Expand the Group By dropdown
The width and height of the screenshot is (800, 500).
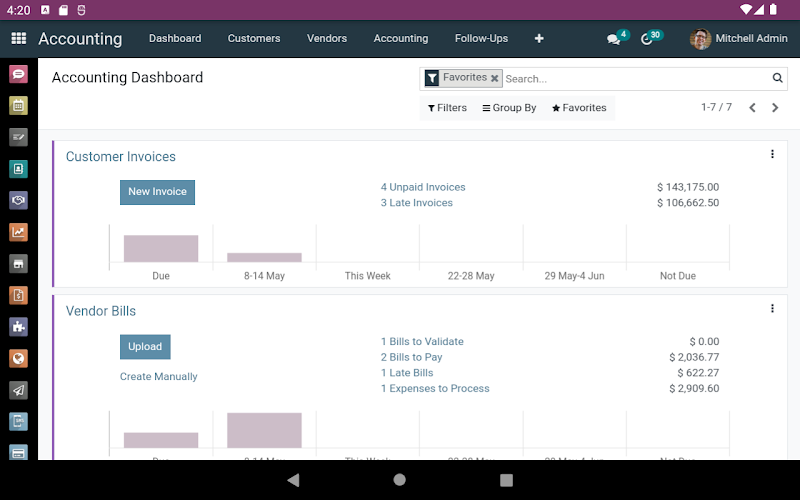(x=509, y=108)
